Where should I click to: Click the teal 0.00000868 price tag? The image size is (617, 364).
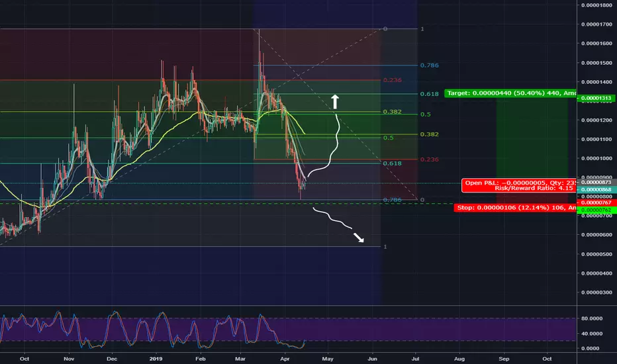click(x=596, y=189)
